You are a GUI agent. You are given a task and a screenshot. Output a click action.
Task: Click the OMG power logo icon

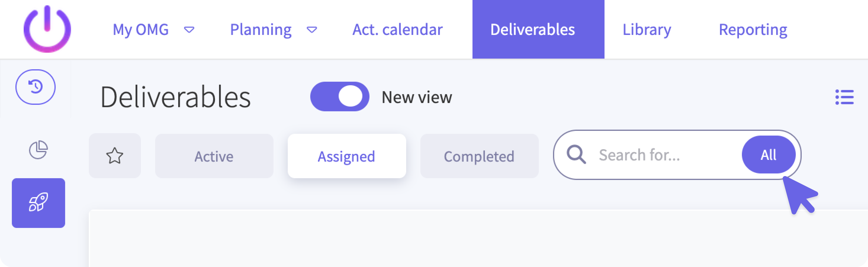pyautogui.click(x=47, y=29)
